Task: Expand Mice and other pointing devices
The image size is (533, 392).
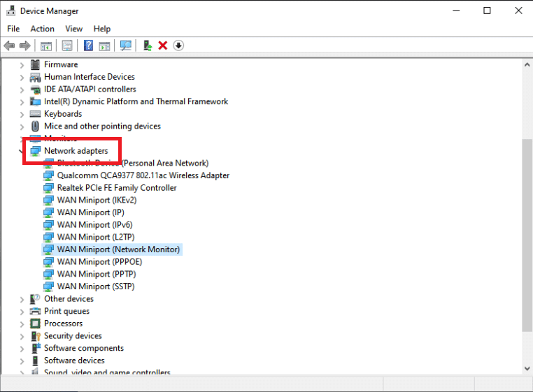Action: coord(22,126)
